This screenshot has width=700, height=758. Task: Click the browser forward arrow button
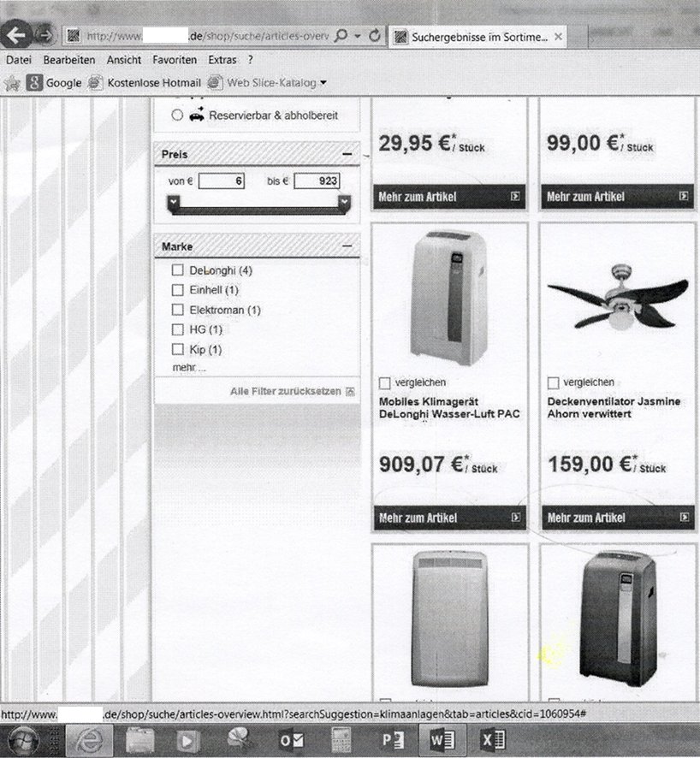point(45,35)
